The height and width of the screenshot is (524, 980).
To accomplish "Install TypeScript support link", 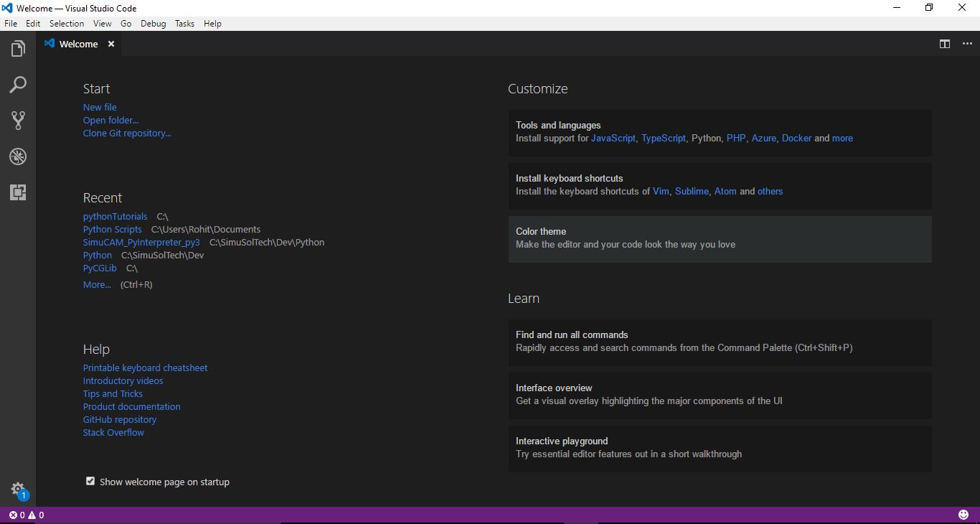I will pos(664,138).
